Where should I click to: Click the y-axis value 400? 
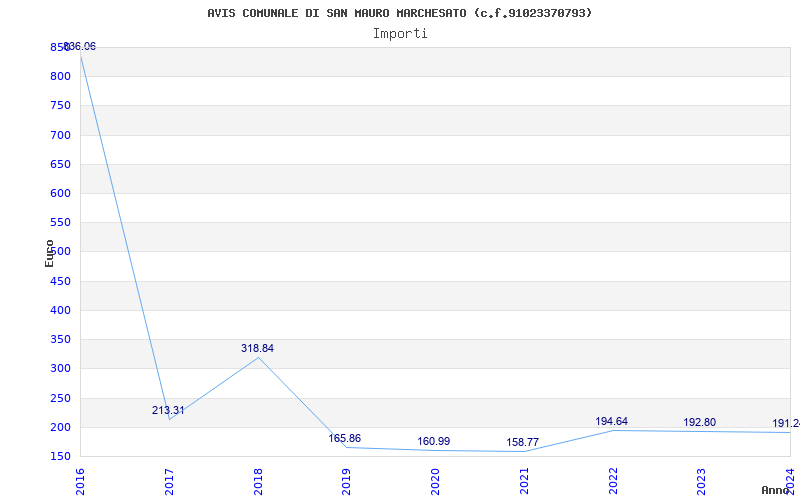pos(60,310)
